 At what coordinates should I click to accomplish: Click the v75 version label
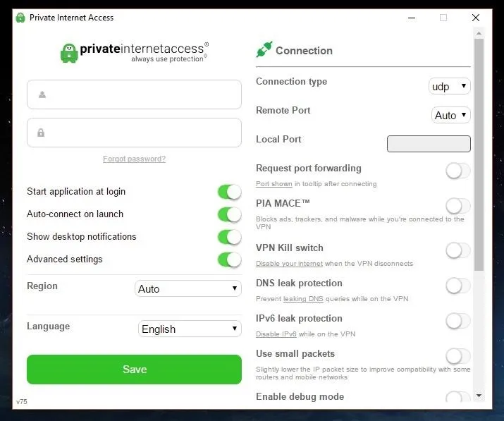pos(22,402)
